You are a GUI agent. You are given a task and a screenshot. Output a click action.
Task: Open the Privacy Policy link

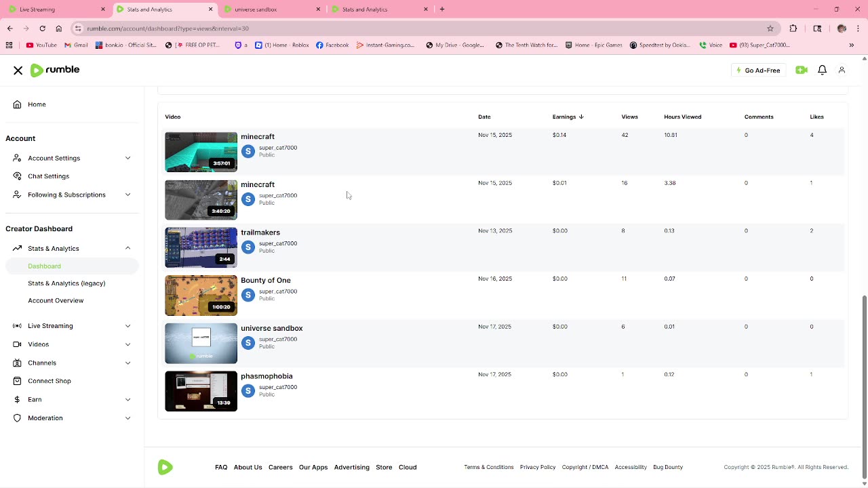(538, 467)
